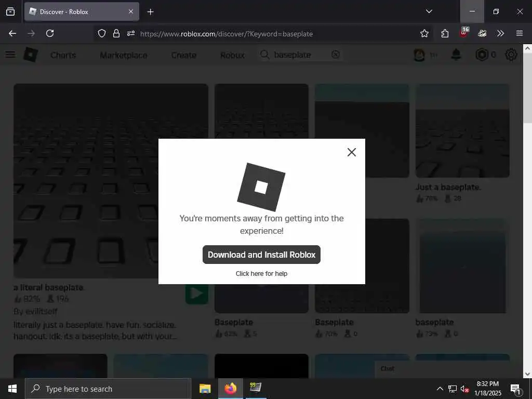Open site permissions icon in address bar
Image resolution: width=532 pixels, height=399 pixels.
click(131, 33)
